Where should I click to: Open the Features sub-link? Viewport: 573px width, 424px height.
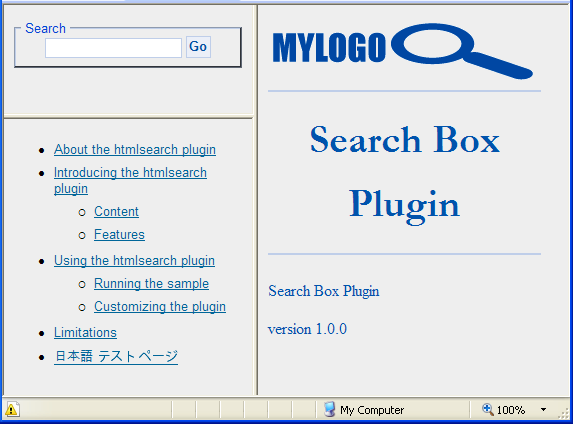point(119,234)
